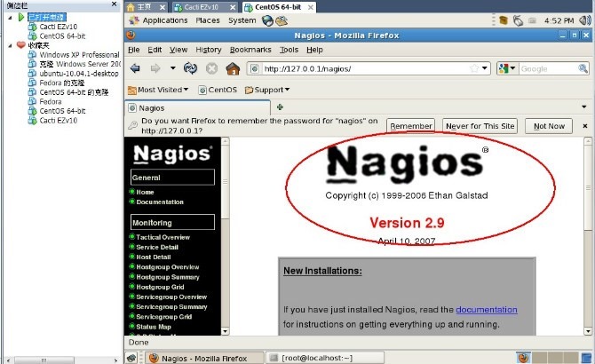Click Remember password button
Screen dimensions: 595x364
click(x=411, y=126)
